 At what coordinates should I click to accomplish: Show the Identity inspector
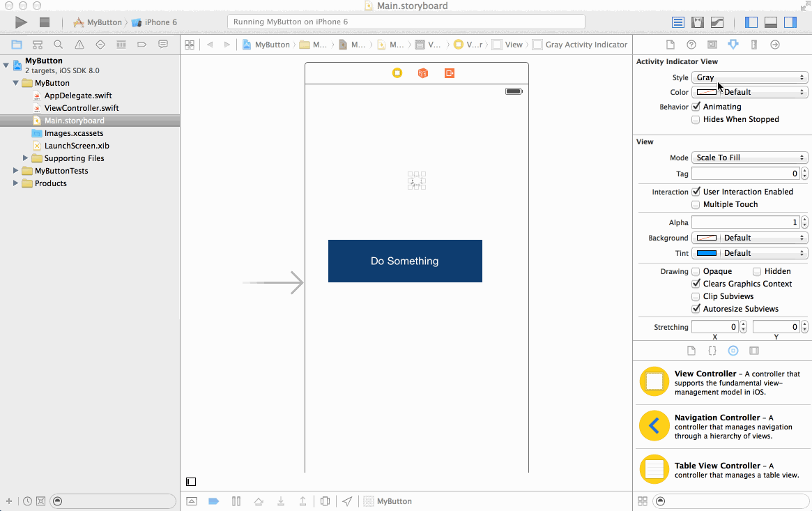point(712,45)
